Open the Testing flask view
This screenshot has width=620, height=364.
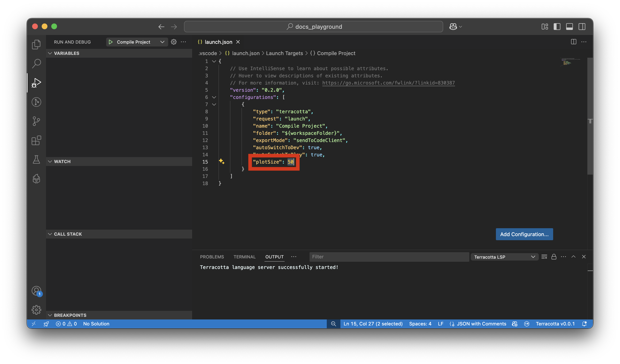[x=36, y=160]
